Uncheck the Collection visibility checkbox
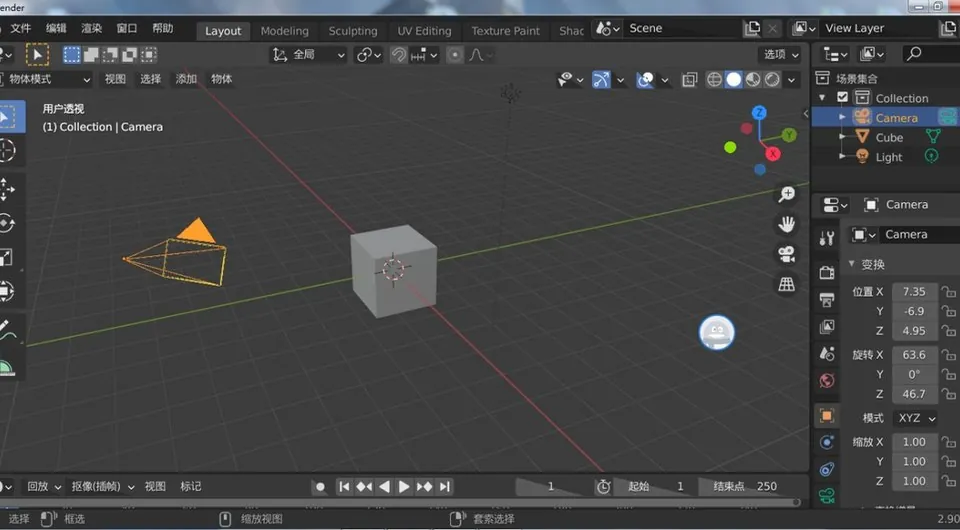 tap(842, 97)
